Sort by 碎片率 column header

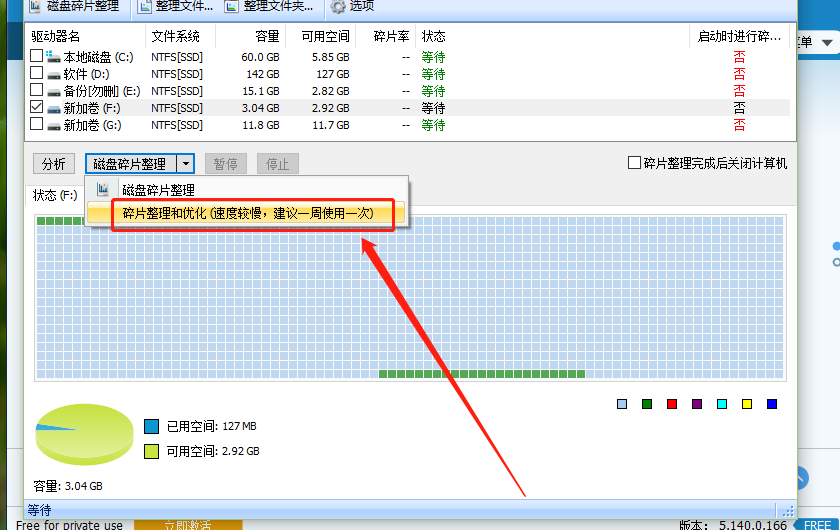pos(385,36)
